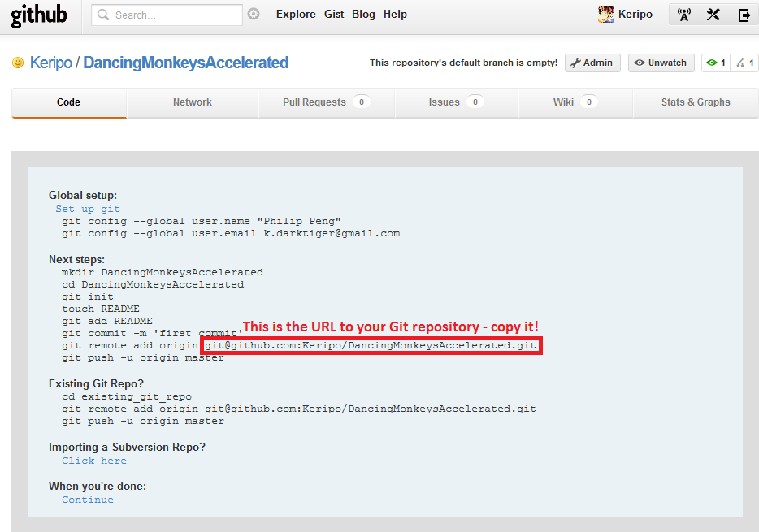Open account settings tools icon
This screenshot has height=532, width=759.
tap(713, 15)
